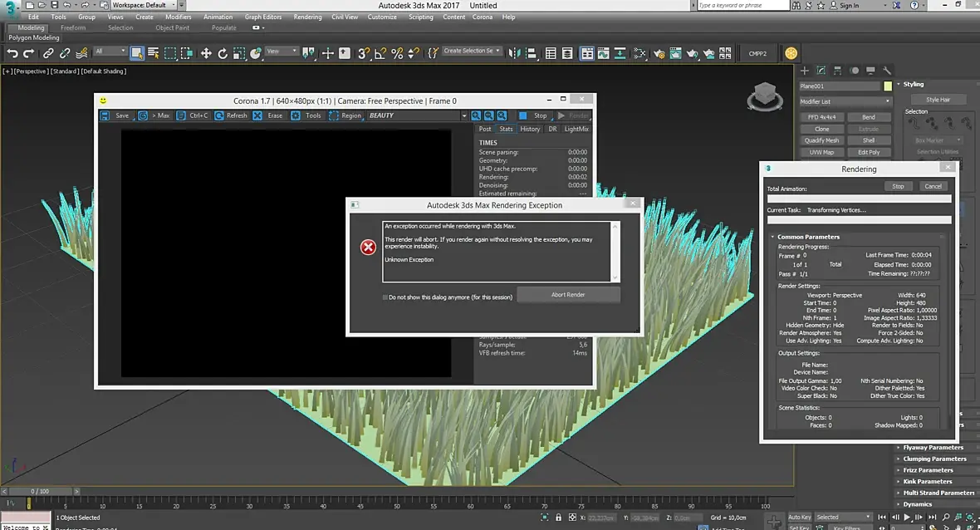Click the Plane001 object color swatch
Screen dimensions: 980x530
(888, 86)
